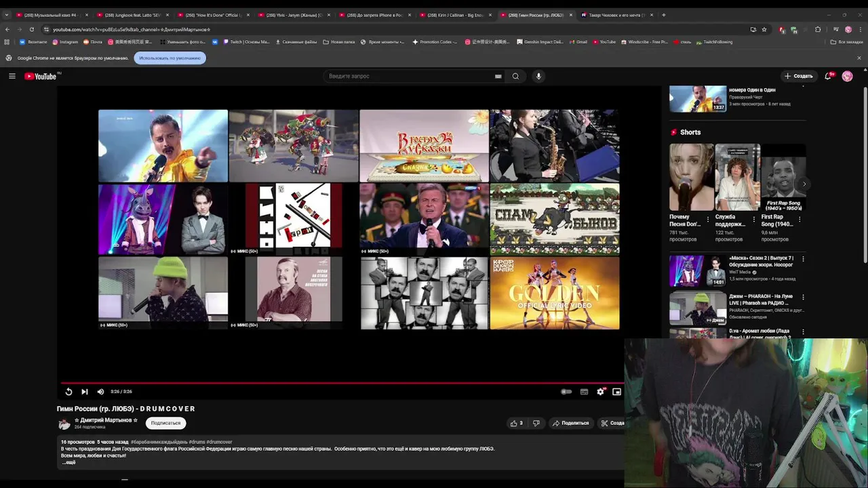Switch to the Kirin J Callinan tab
This screenshot has height=488, width=868.
[454, 15]
